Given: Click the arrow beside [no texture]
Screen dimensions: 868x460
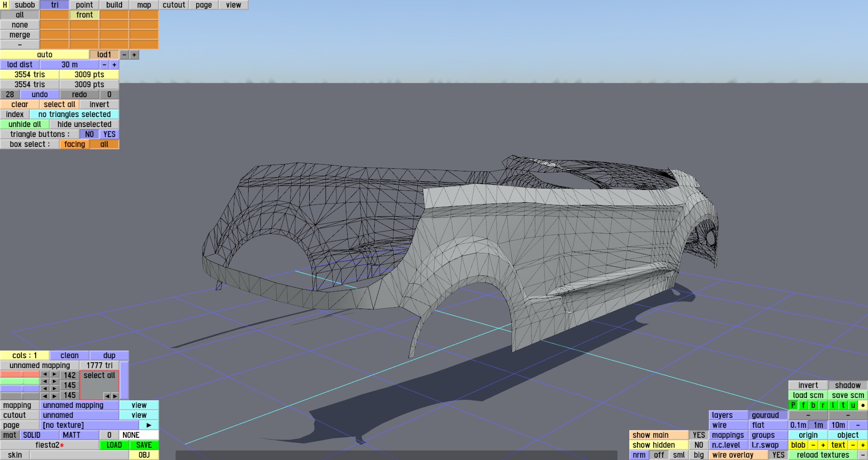Looking at the screenshot, I should pos(149,425).
